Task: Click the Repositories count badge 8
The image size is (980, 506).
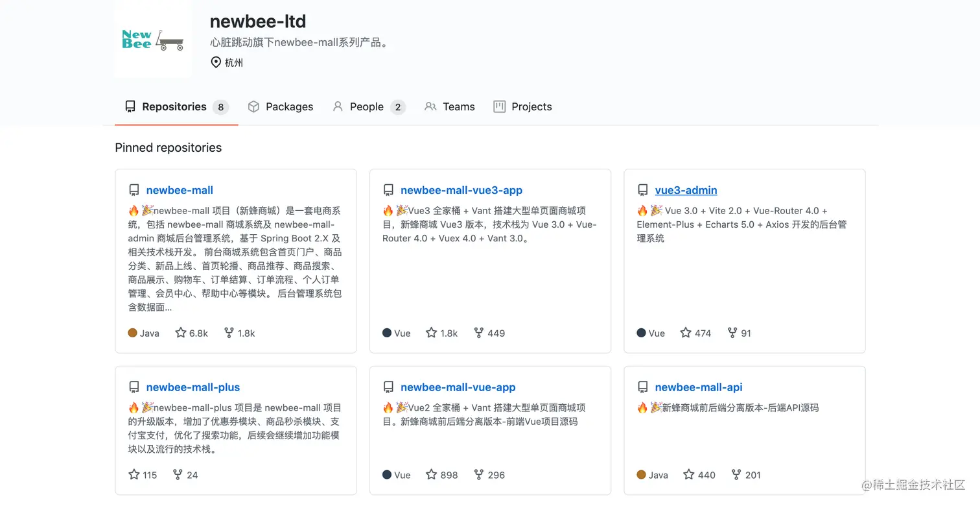Action: pyautogui.click(x=221, y=107)
